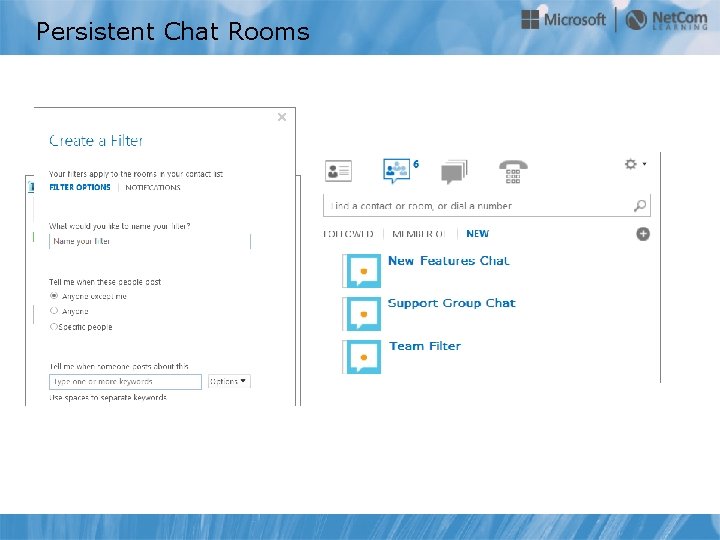720x540 pixels.
Task: Select the Anyone radio button
Action: pyautogui.click(x=54, y=311)
